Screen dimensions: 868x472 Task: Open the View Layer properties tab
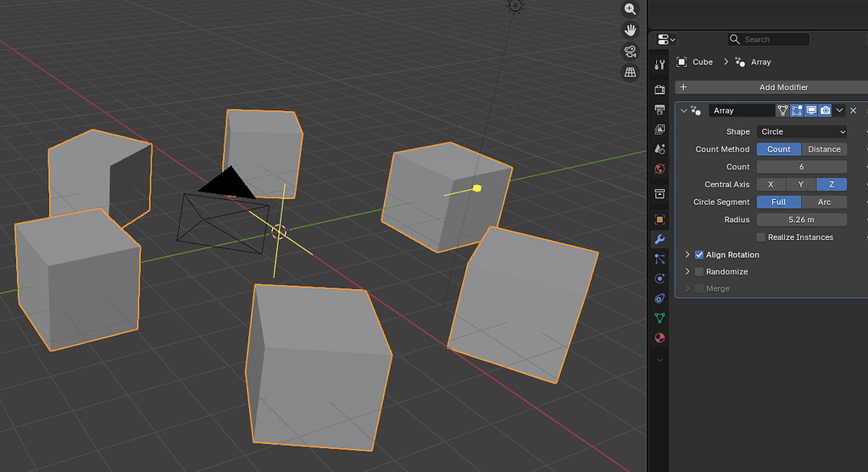[x=659, y=129]
